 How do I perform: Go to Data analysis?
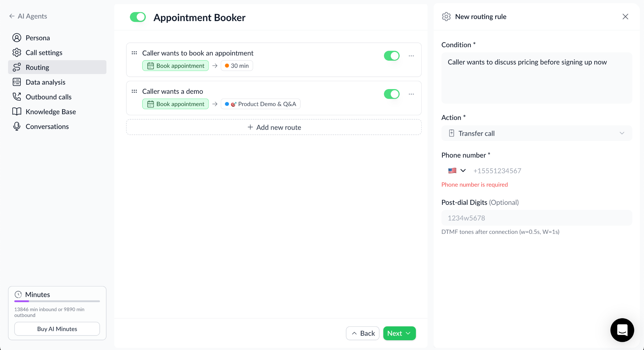point(57,82)
